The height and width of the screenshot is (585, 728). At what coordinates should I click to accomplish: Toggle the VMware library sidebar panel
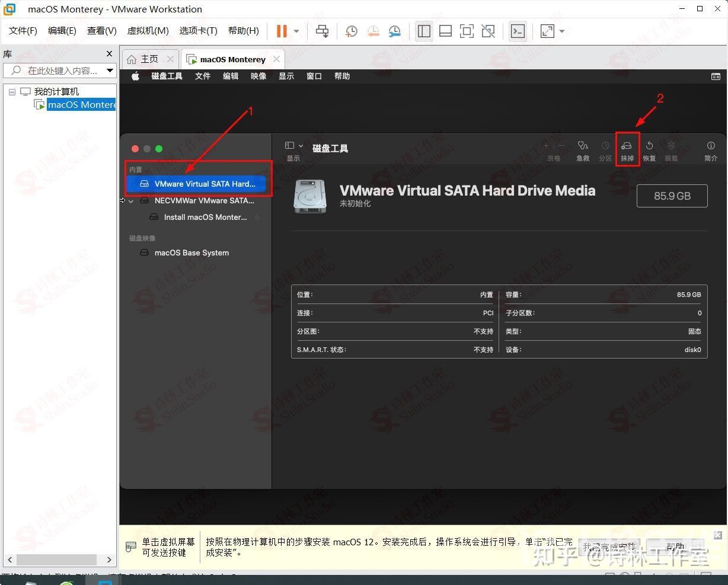424,31
